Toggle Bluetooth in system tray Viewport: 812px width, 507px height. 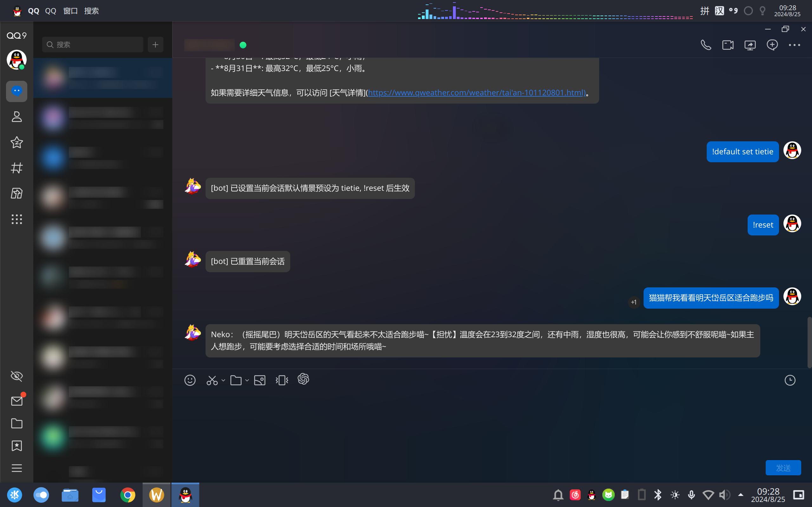pos(658,495)
